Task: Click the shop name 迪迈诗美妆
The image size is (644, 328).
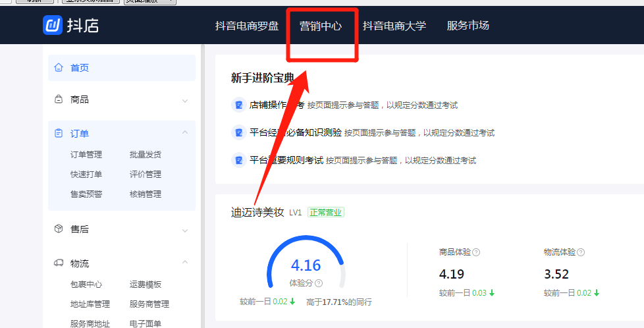Action: pos(257,213)
